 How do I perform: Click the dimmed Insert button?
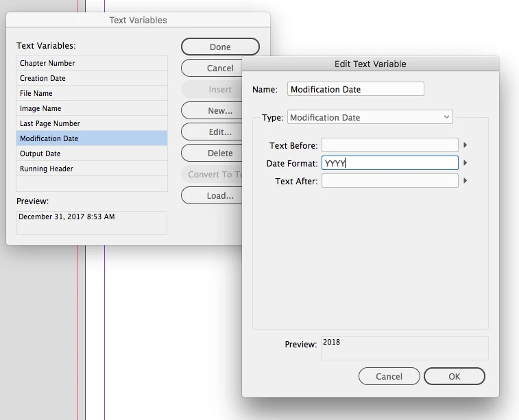[212, 89]
